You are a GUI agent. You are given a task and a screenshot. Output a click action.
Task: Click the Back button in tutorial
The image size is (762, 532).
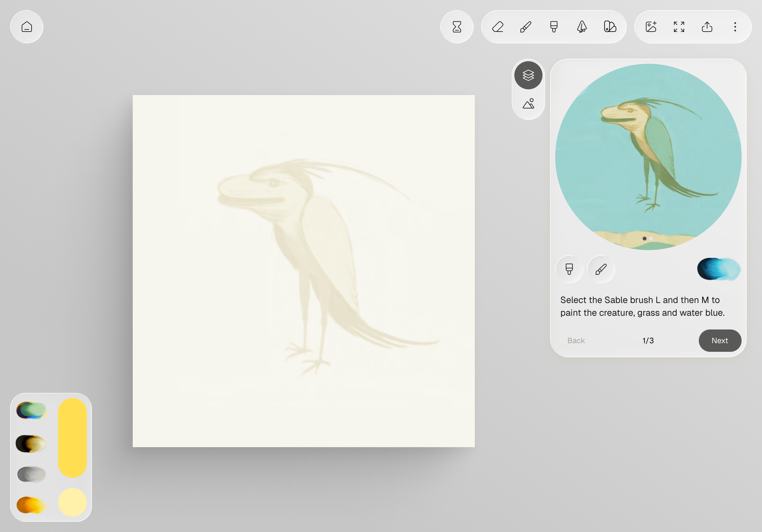point(576,340)
